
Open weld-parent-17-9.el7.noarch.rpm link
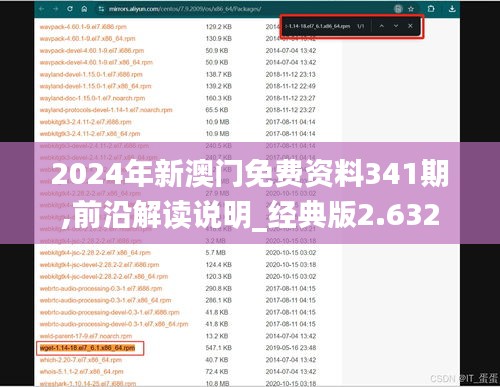(x=86, y=336)
